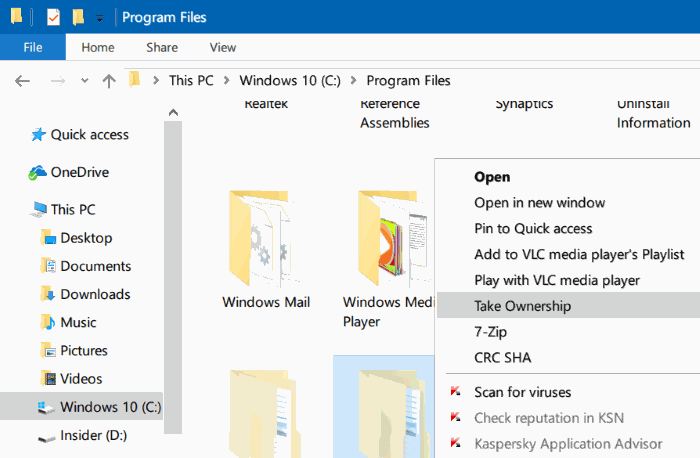Select OneDrive in the navigation pane

point(80,172)
